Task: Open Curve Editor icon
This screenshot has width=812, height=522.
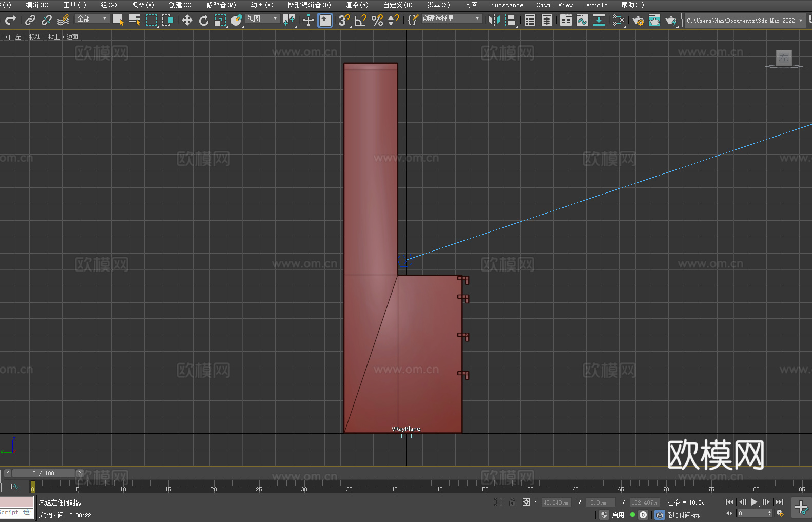Action: click(583, 20)
